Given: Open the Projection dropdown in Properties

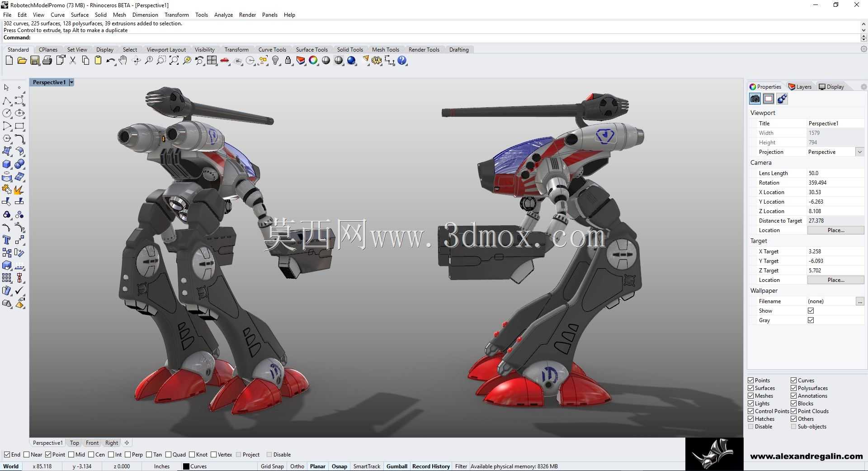Looking at the screenshot, I should coord(859,152).
